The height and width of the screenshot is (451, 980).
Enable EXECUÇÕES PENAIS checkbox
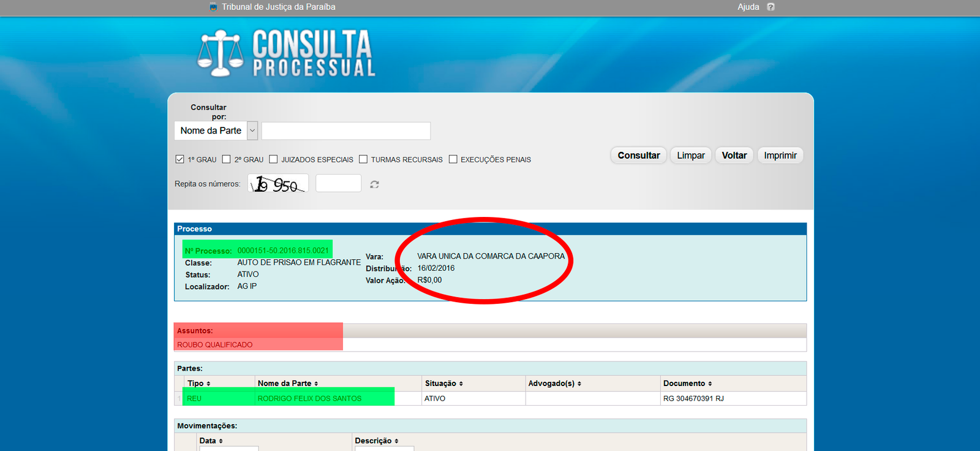tap(453, 159)
